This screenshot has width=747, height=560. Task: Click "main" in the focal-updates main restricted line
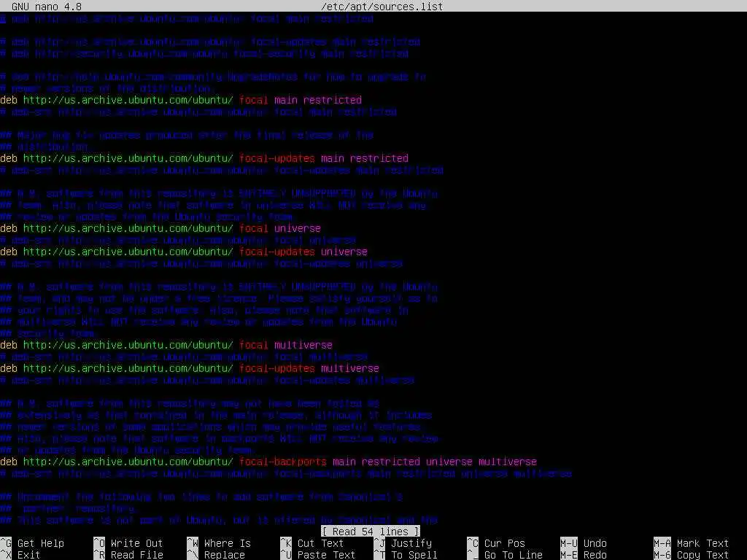click(333, 158)
